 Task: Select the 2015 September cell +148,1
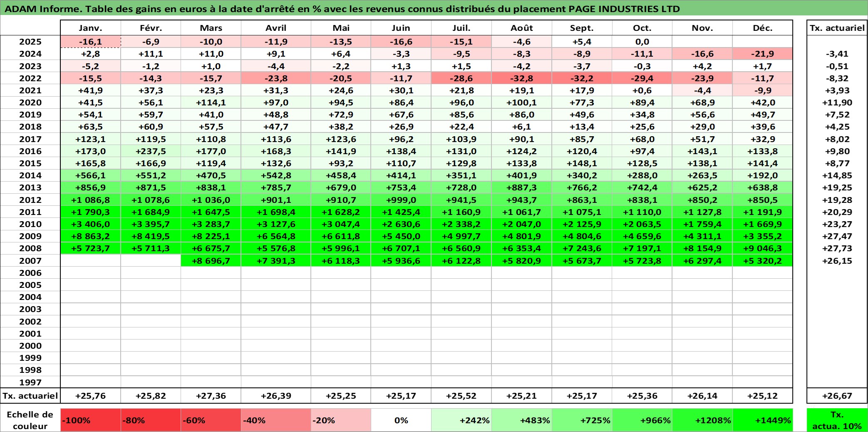(x=582, y=163)
